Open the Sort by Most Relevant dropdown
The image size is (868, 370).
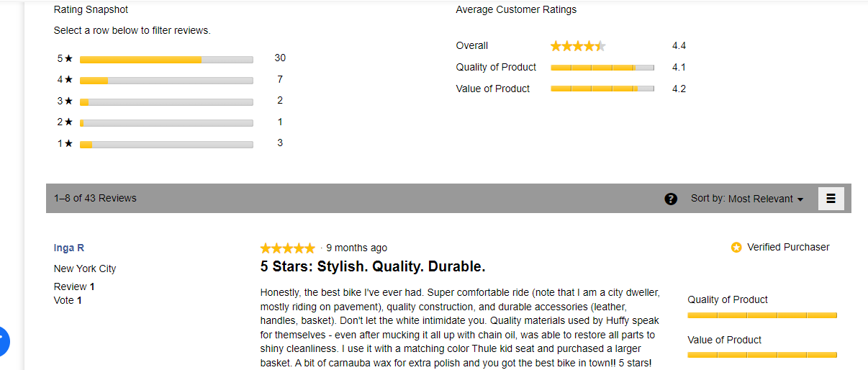[x=761, y=199]
